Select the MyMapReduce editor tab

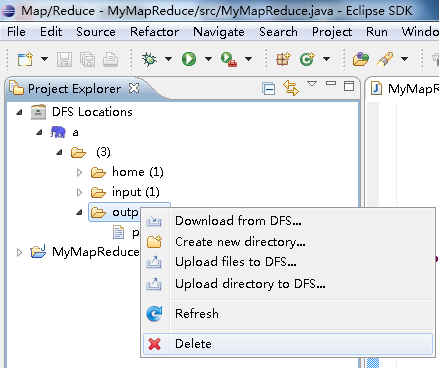tap(405, 89)
